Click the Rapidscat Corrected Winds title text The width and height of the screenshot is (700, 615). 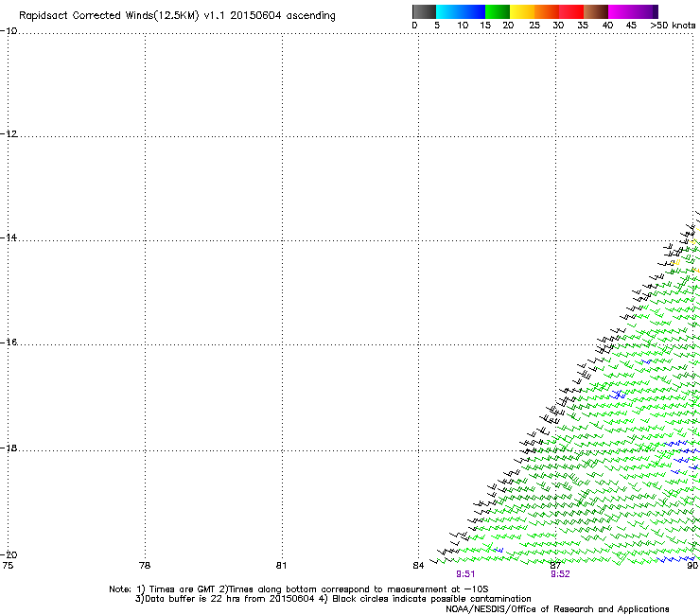pyautogui.click(x=177, y=16)
